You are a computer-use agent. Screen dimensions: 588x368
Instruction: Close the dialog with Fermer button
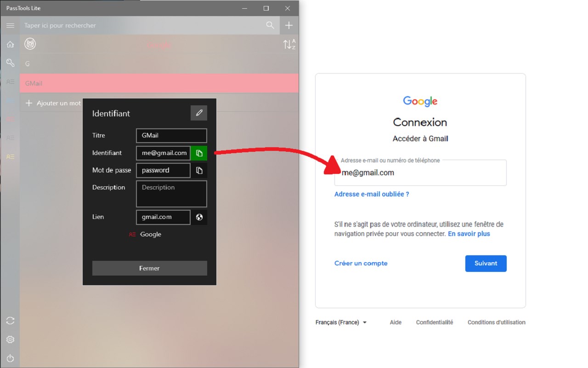149,268
